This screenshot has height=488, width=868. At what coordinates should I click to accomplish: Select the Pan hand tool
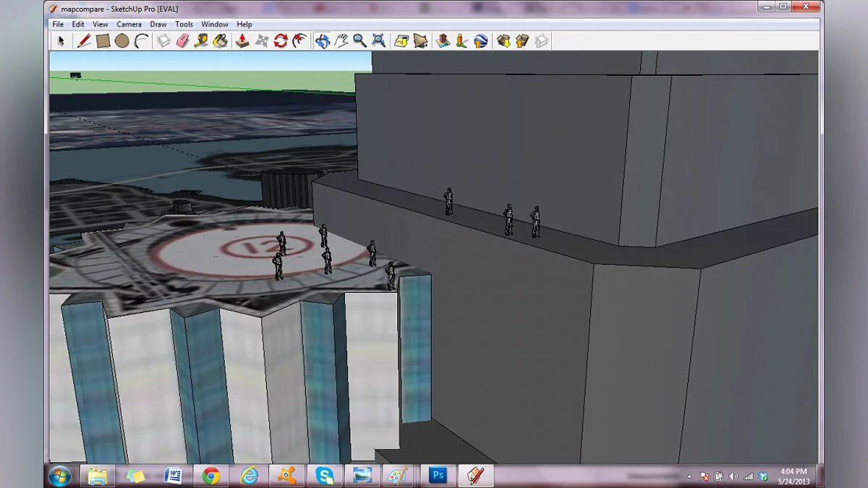[341, 41]
